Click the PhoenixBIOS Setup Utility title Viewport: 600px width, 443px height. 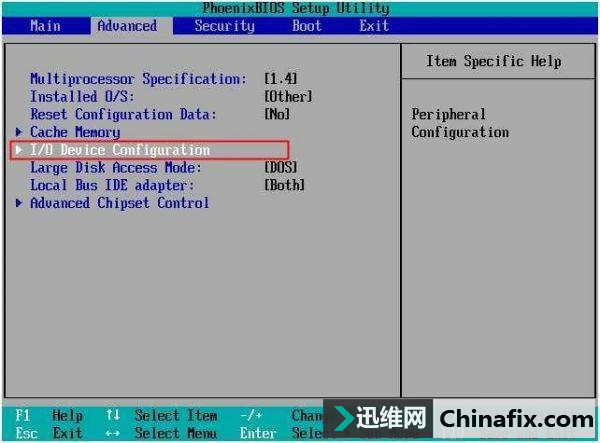[296, 8]
